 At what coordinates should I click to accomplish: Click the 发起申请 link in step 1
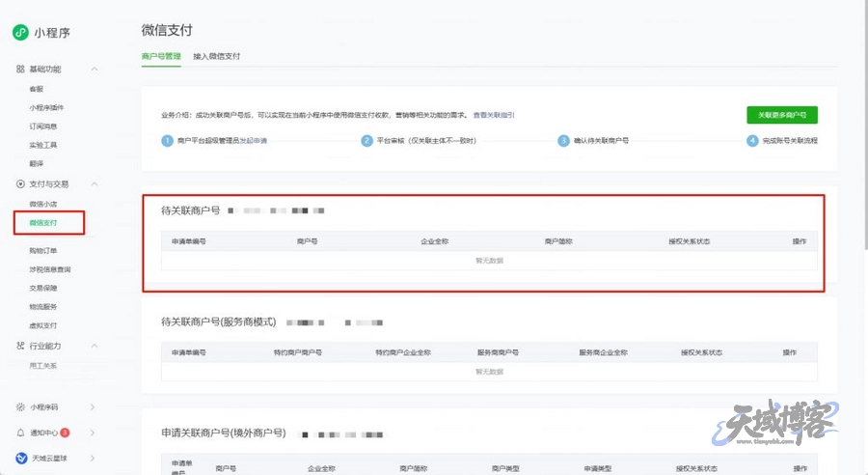[253, 141]
